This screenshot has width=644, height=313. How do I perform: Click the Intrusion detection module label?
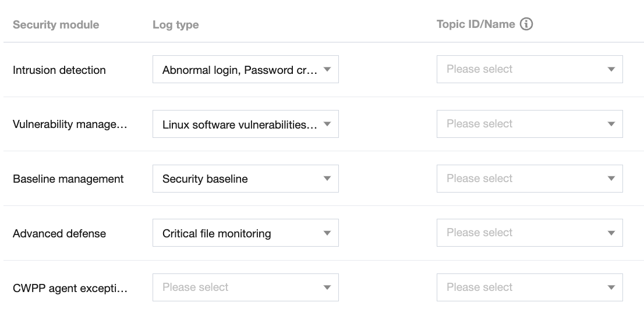pos(59,70)
